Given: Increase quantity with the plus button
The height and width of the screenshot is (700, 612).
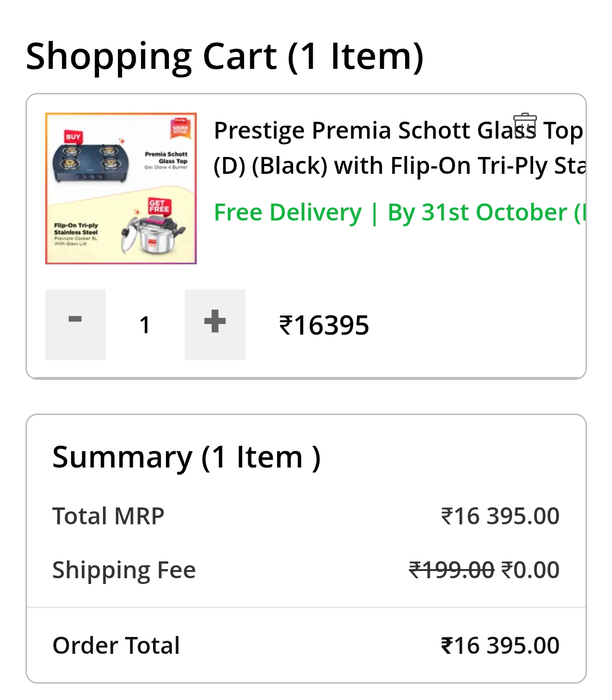Looking at the screenshot, I should pos(215,324).
